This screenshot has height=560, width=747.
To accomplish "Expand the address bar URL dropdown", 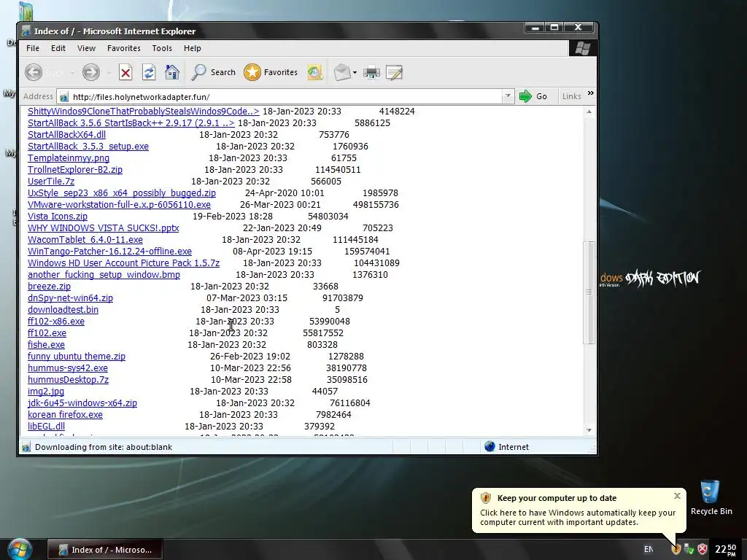I will [x=508, y=96].
